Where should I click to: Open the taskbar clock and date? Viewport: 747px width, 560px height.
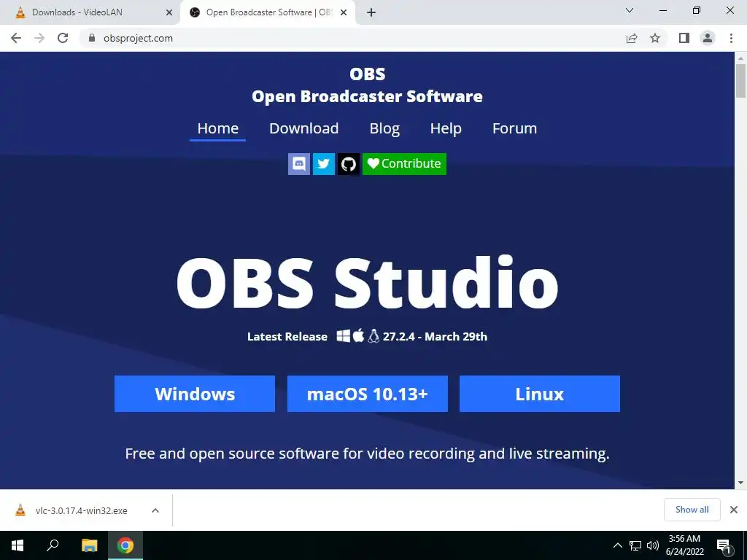click(x=684, y=545)
